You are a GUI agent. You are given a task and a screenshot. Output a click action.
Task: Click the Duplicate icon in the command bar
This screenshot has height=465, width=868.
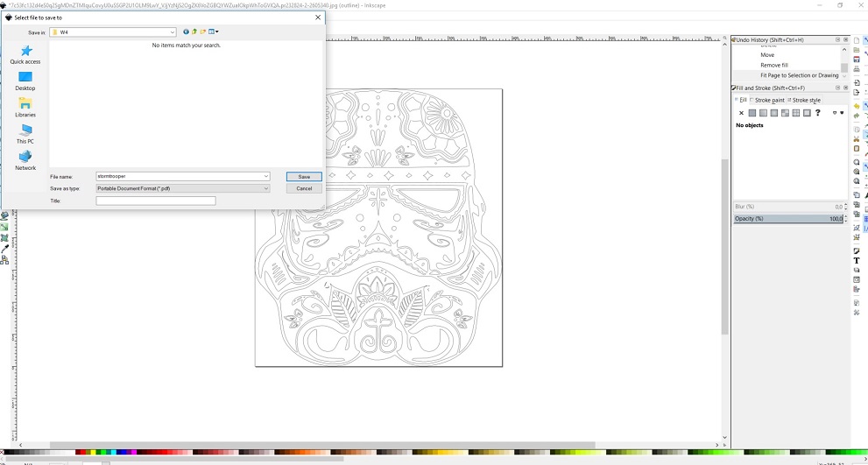click(x=857, y=195)
